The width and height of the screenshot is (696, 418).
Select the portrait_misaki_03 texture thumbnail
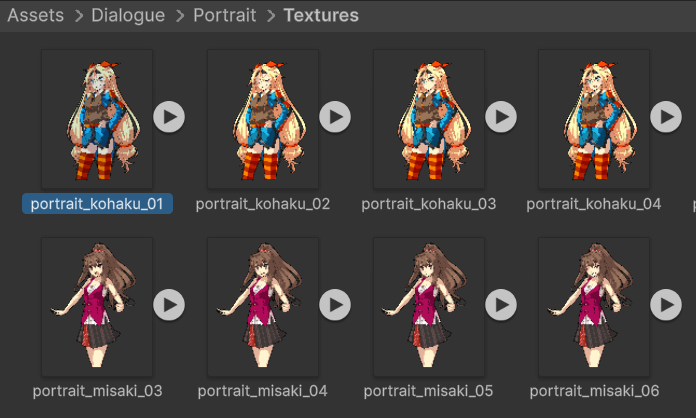97,307
